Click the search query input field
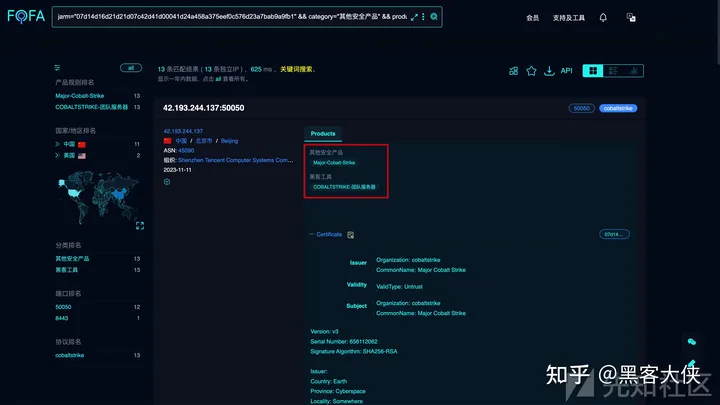Viewport: 720px width, 405px height. (x=232, y=17)
